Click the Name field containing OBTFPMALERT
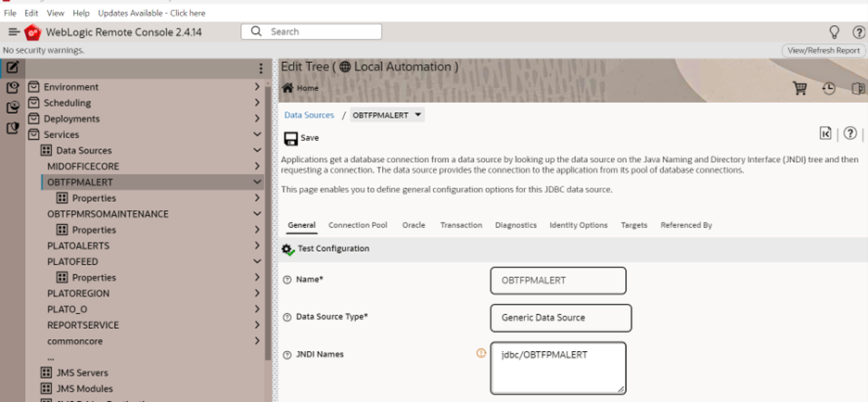Viewport: 868px width, 402px height. tap(558, 281)
